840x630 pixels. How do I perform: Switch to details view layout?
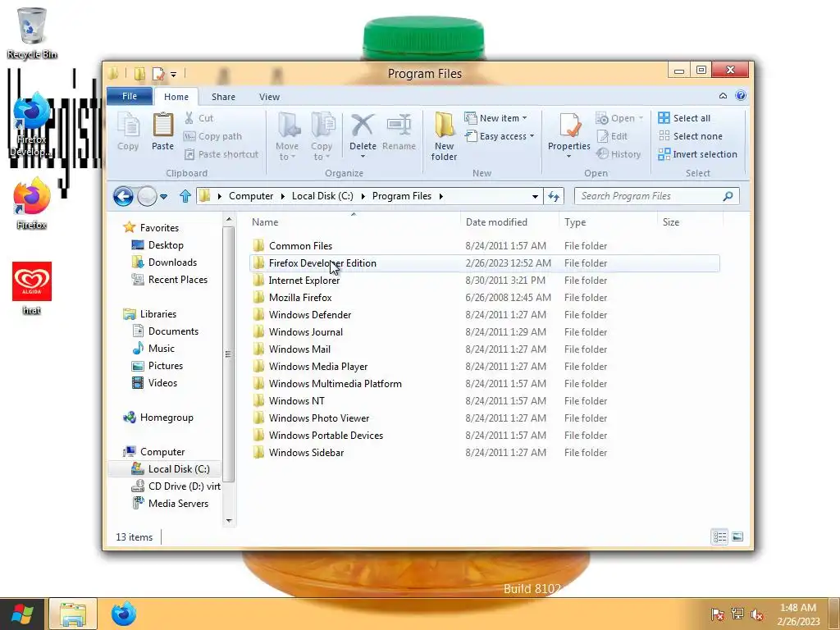point(719,536)
